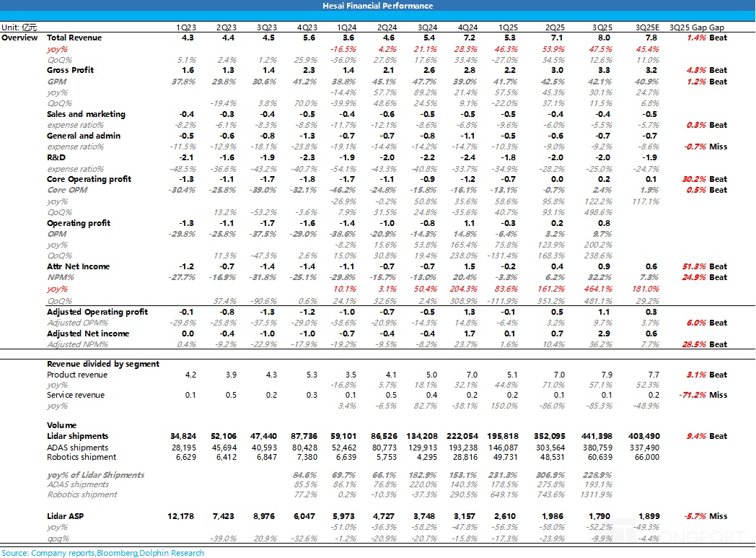Click the Adjusted Net income row label
Screen dimensions: 756x558
click(x=88, y=334)
